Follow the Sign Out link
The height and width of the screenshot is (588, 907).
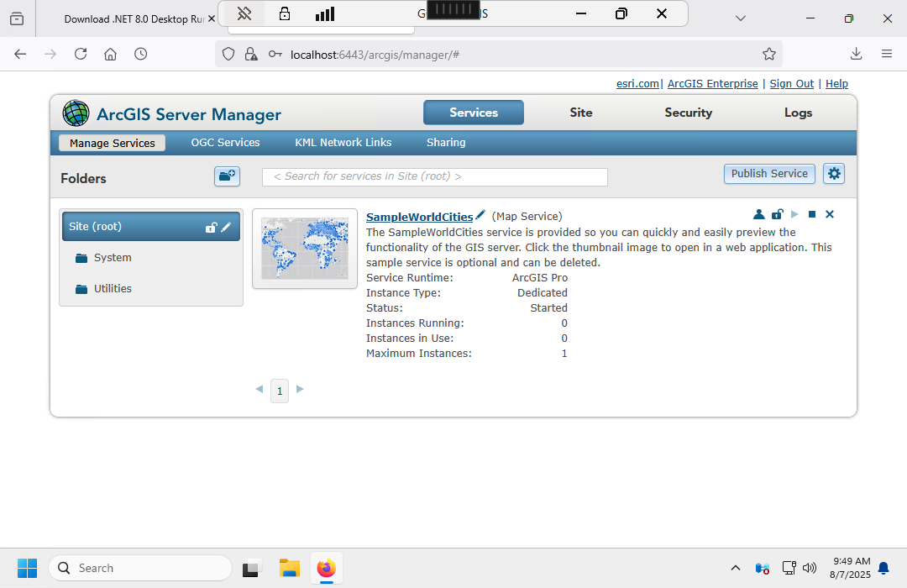pyautogui.click(x=791, y=84)
